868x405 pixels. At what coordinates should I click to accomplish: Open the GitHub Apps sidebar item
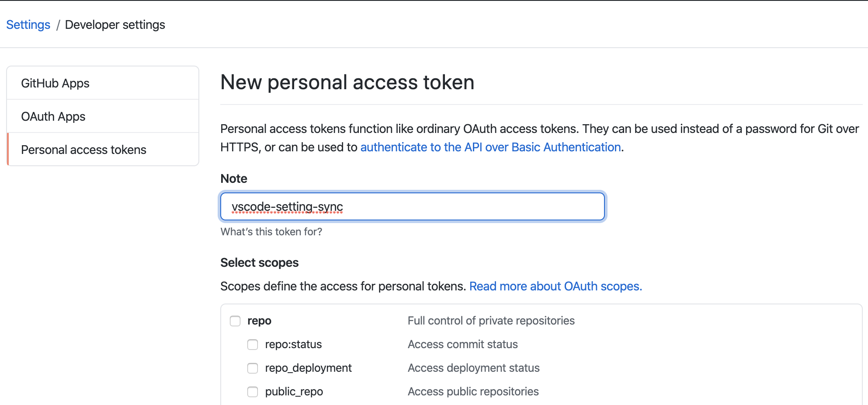pyautogui.click(x=55, y=83)
